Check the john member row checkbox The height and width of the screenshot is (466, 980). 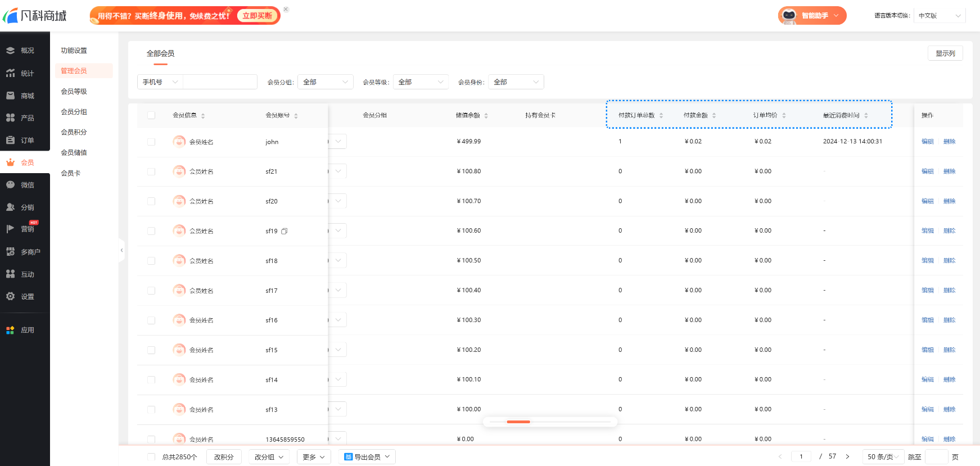(x=151, y=142)
